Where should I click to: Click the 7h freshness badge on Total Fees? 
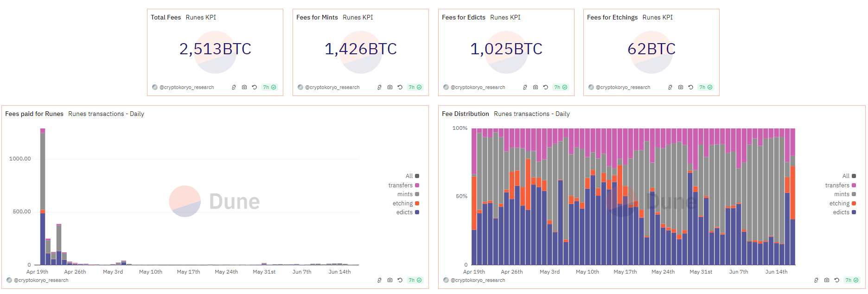tap(269, 87)
